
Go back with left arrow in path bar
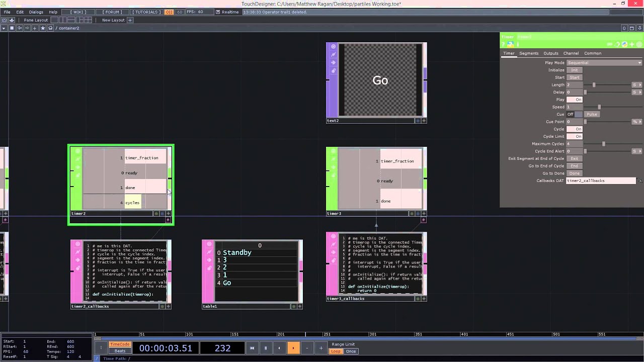[x=20, y=28]
